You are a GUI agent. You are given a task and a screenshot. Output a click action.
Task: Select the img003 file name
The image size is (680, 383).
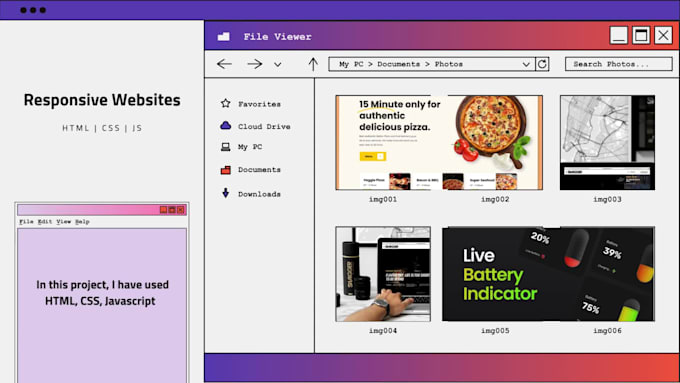tap(607, 200)
